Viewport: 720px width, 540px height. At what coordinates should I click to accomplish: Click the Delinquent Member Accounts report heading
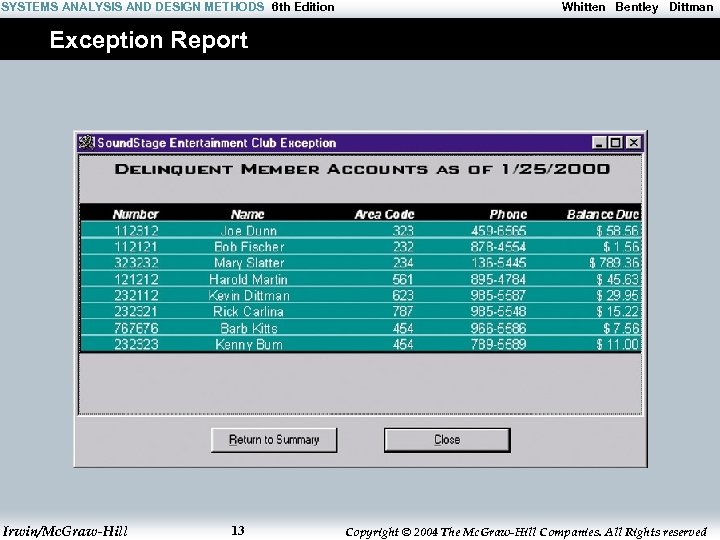[362, 169]
